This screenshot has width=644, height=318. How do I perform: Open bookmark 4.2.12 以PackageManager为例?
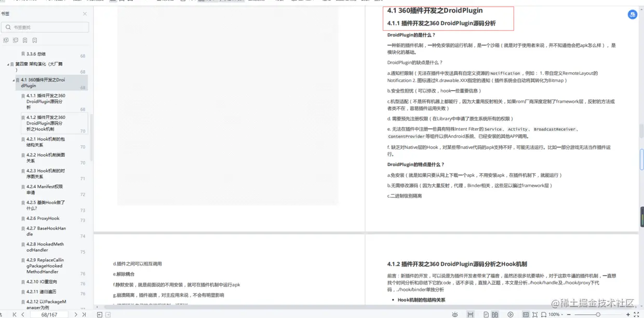point(46,305)
